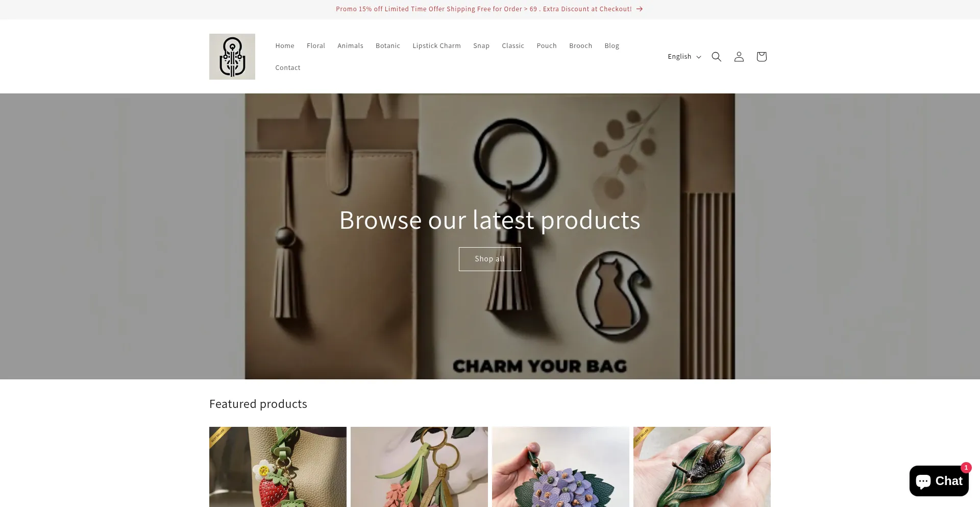980x507 pixels.
Task: Select Lipstick Charm in navigation
Action: pyautogui.click(x=436, y=46)
